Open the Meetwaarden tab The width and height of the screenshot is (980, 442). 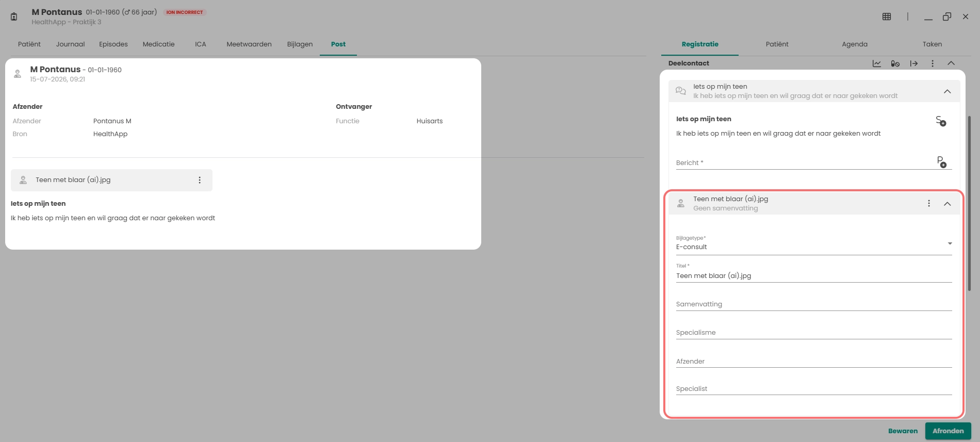[249, 44]
